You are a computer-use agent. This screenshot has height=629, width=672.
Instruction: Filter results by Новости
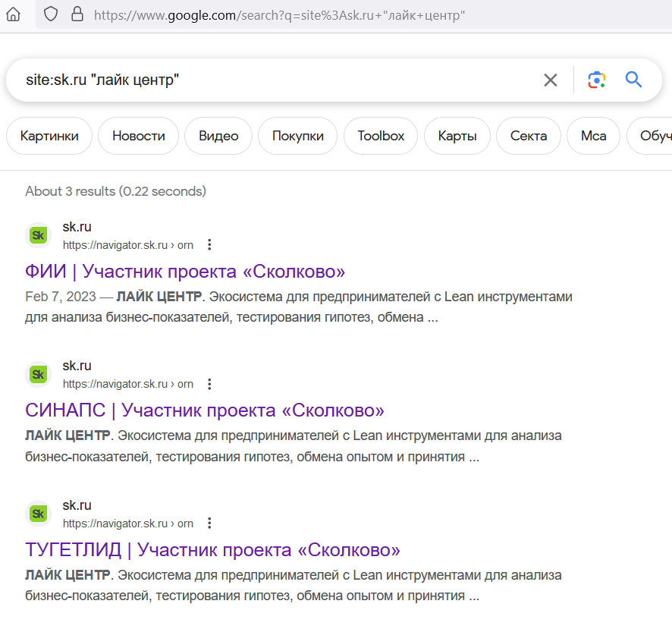pos(139,136)
